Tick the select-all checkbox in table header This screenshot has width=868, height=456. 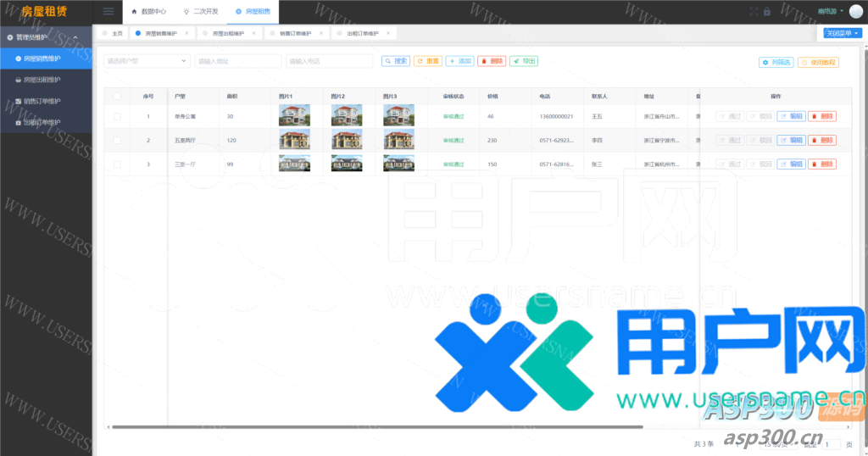117,97
